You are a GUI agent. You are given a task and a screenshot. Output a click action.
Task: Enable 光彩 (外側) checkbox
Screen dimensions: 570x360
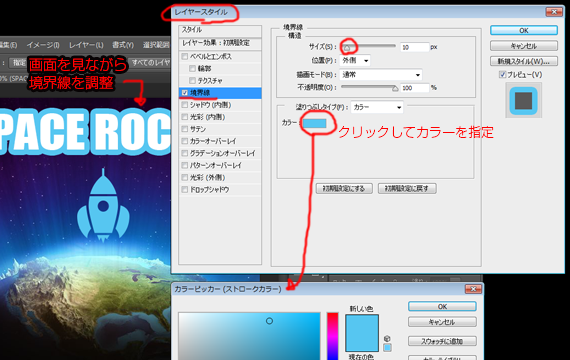[x=185, y=177]
